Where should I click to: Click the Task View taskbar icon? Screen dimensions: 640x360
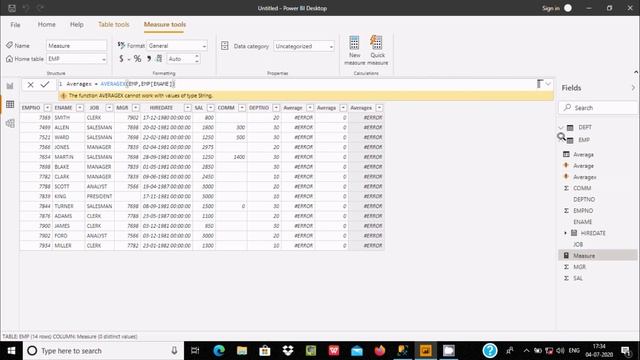click(x=195, y=351)
